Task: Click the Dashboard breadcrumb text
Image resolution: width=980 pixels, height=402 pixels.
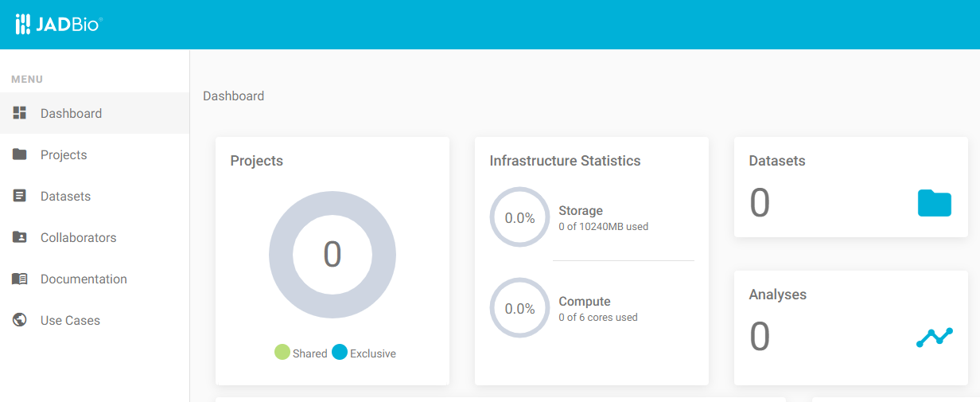Action: click(x=233, y=96)
